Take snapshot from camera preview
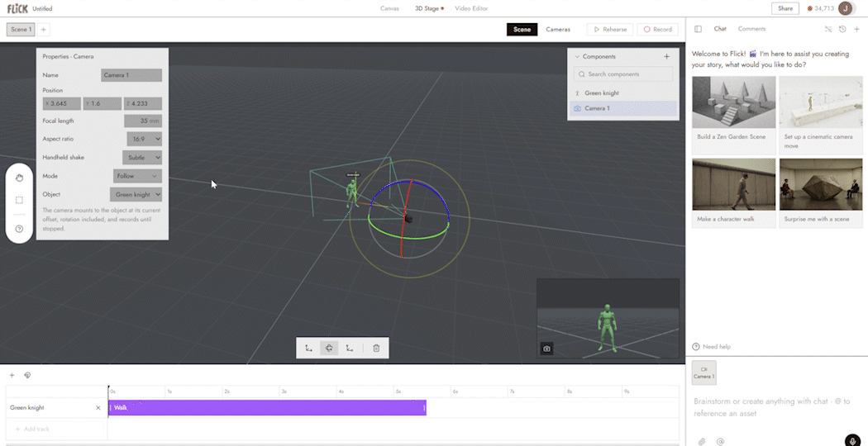This screenshot has height=446, width=868. coord(546,349)
